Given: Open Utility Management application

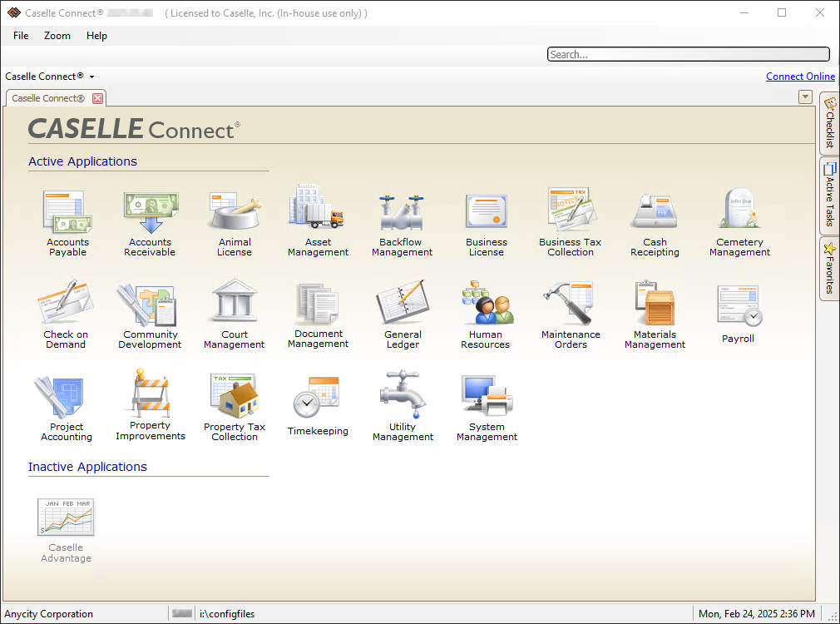Looking at the screenshot, I should click(x=403, y=406).
